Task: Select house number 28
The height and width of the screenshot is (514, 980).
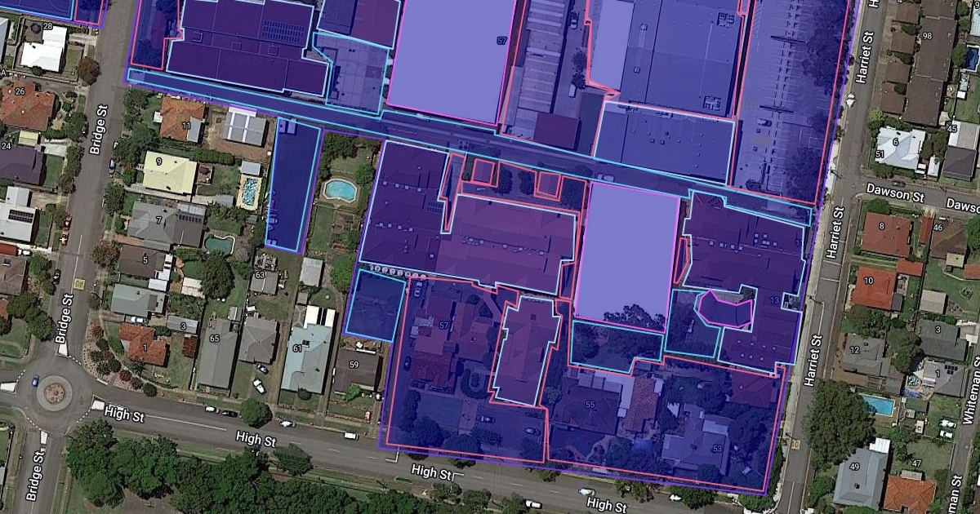Action: (47, 27)
